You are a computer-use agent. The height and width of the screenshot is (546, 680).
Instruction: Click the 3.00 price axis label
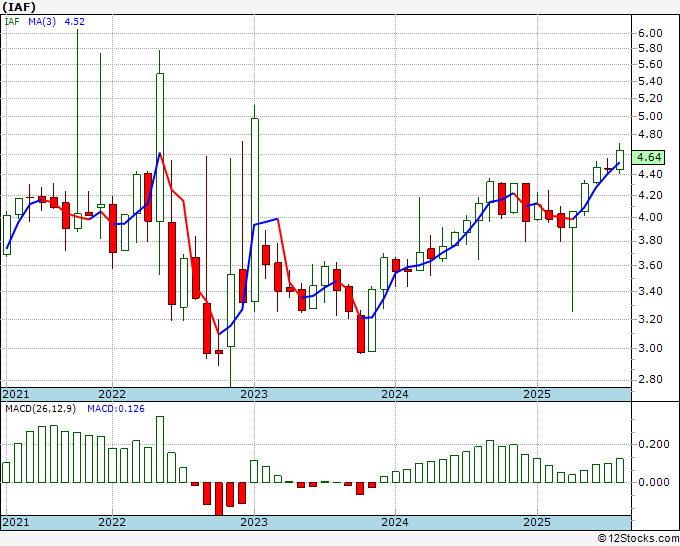[650, 348]
